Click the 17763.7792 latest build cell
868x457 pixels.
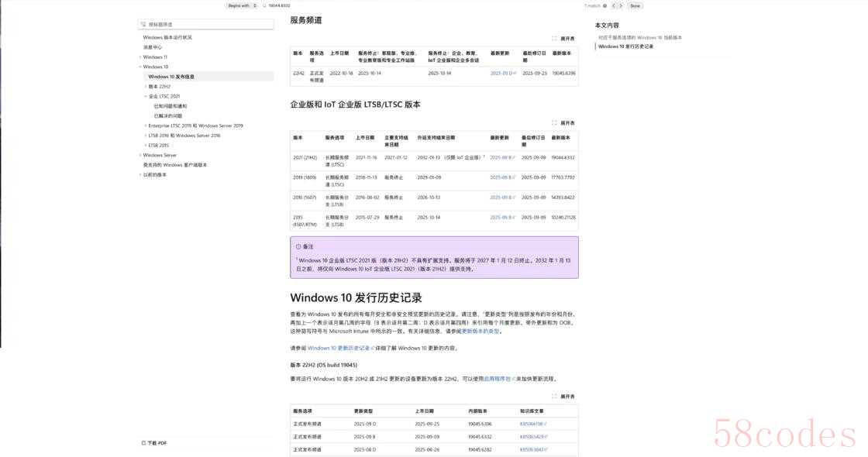[563, 177]
